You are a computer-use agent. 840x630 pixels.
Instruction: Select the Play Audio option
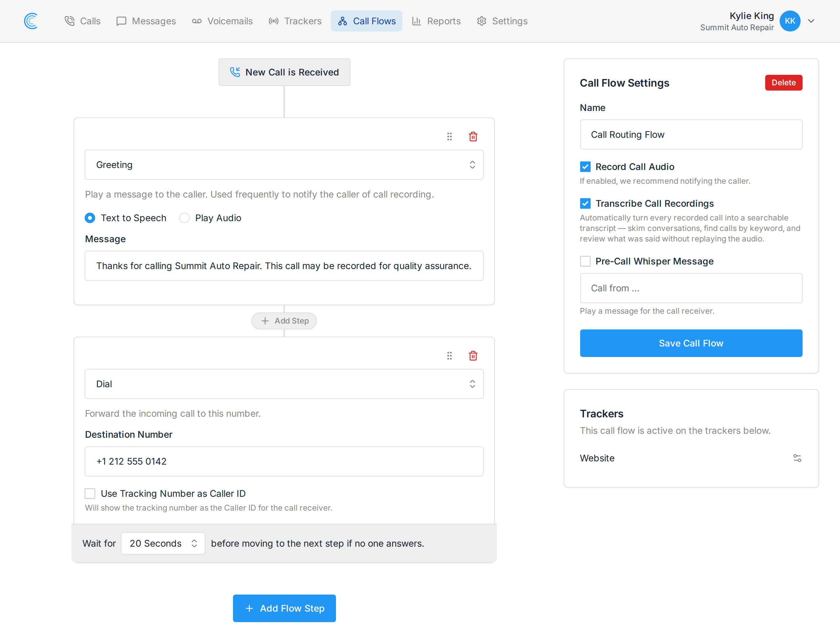tap(210, 218)
